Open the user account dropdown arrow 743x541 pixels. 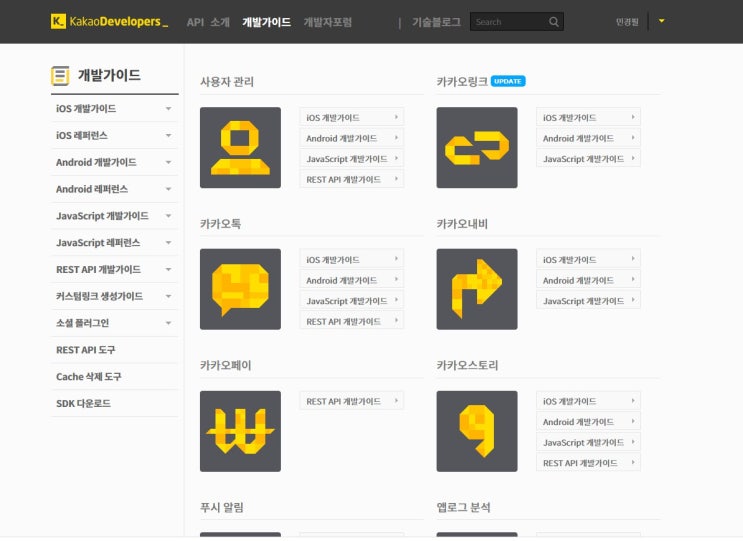(x=661, y=21)
